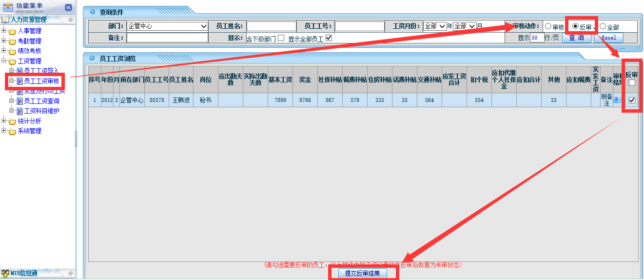Open 员工工资审核 in the tree menu
The width and height of the screenshot is (644, 280).
point(41,81)
